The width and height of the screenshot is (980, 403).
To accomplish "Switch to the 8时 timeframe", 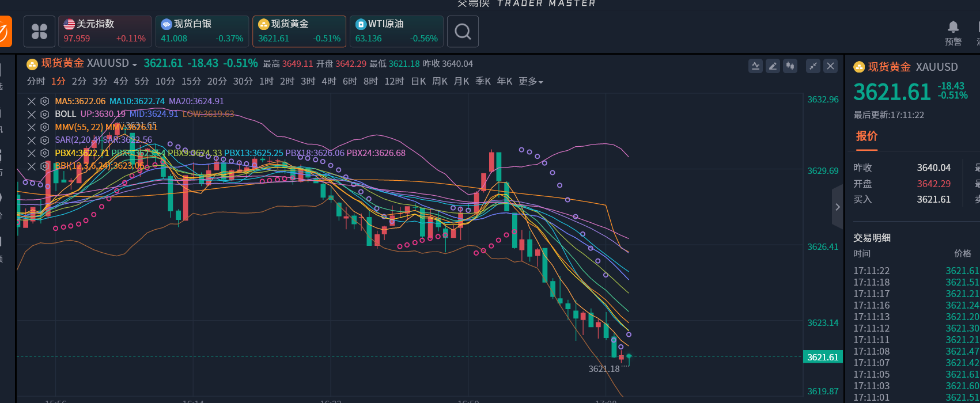I will click(370, 82).
